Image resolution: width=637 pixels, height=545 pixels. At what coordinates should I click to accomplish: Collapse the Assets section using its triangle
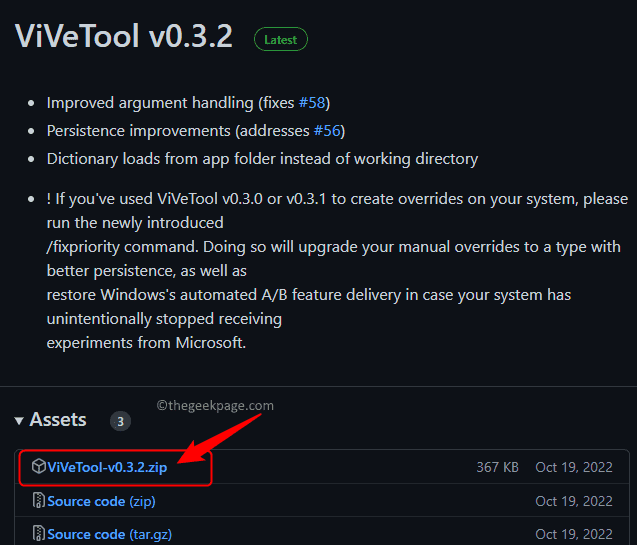coord(19,421)
